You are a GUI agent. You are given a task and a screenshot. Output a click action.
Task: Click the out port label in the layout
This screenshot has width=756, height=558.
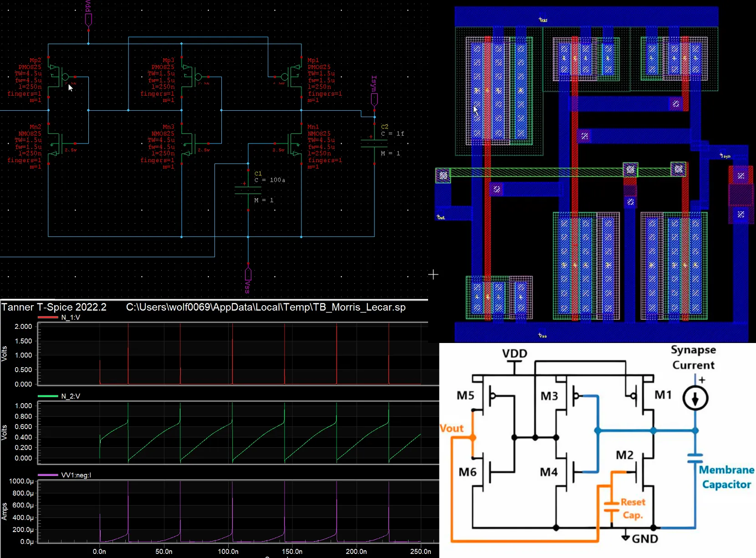tap(440, 217)
